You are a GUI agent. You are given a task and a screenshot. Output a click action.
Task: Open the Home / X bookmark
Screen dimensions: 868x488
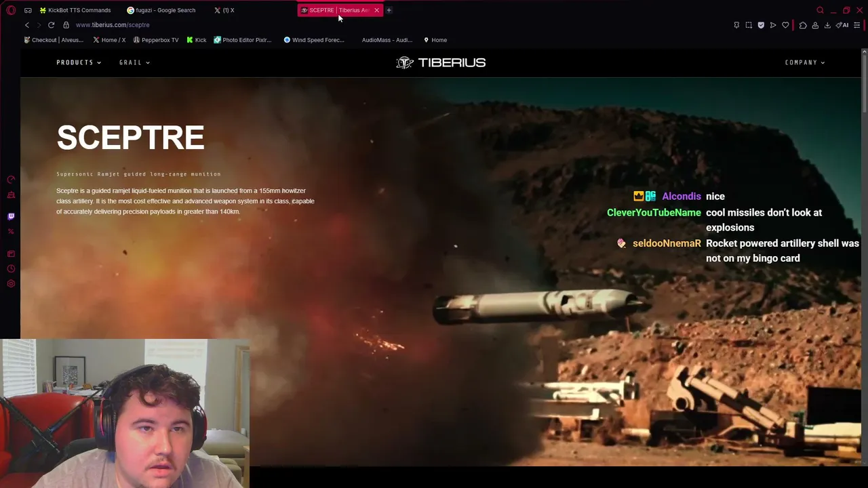pos(109,40)
